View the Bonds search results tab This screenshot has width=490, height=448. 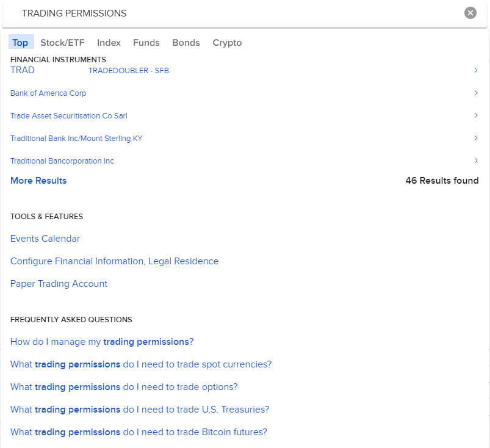click(186, 43)
